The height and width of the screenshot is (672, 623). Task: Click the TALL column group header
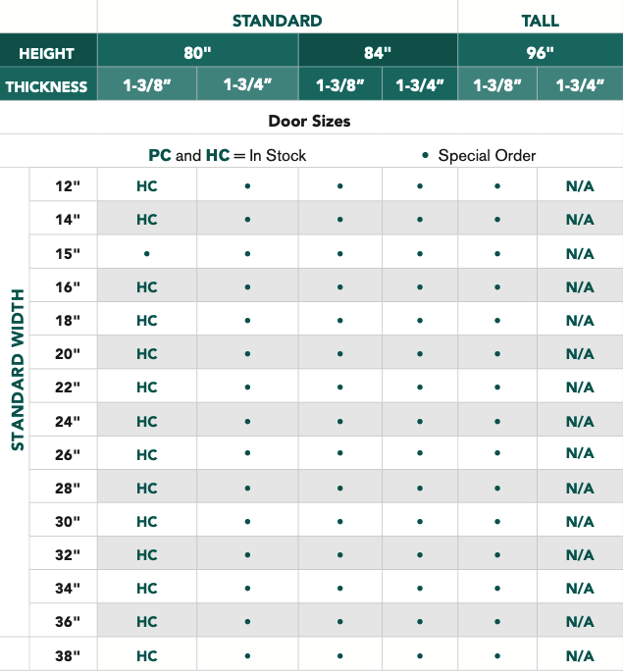[x=540, y=21]
